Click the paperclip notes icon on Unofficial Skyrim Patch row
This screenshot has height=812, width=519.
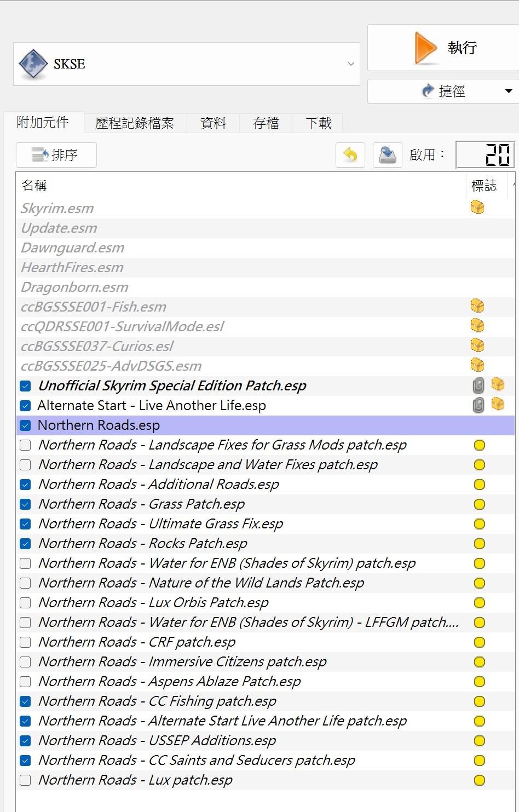pos(477,385)
